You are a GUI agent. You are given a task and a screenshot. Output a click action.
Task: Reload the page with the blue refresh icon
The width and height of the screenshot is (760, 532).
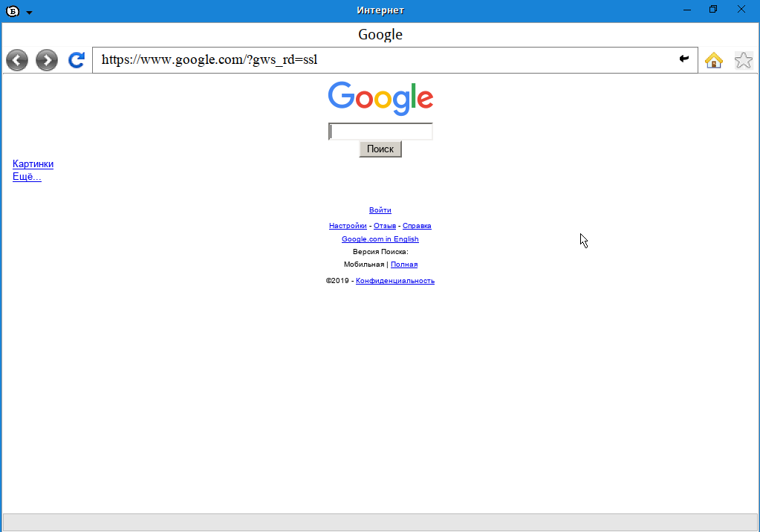pyautogui.click(x=77, y=59)
